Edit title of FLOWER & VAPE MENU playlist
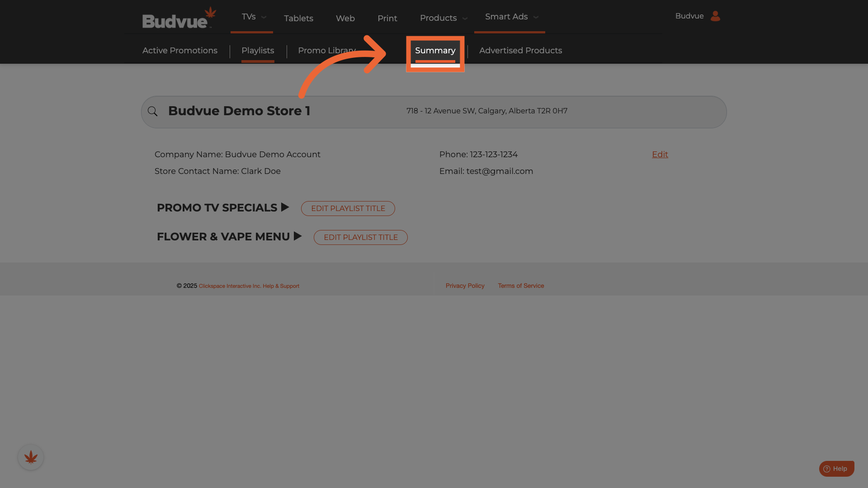 [361, 238]
